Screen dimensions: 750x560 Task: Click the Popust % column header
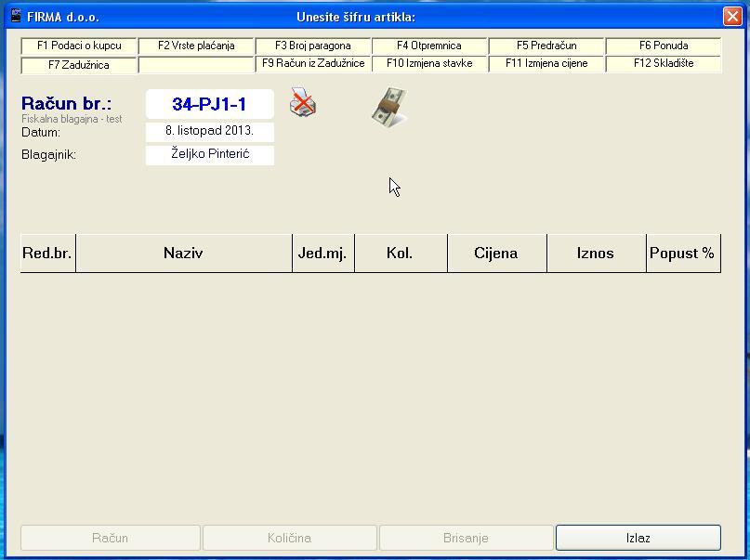683,254
